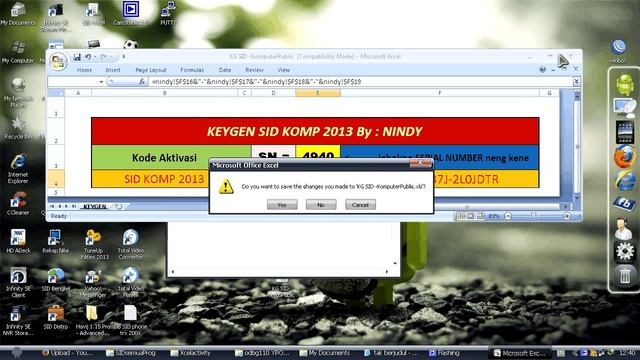Image resolution: width=640 pixels, height=360 pixels.
Task: Click the Android robot icon in the dock
Action: [624, 84]
